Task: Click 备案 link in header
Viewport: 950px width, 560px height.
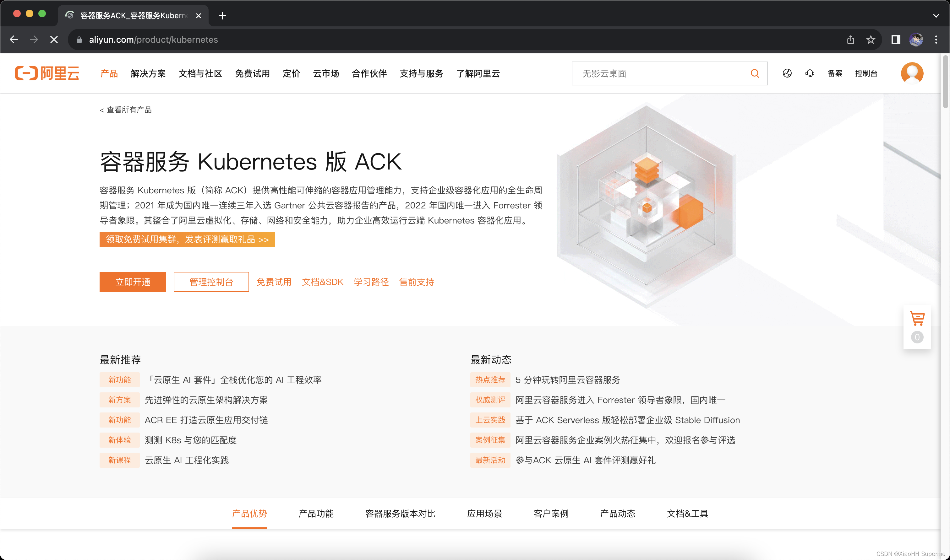Action: pyautogui.click(x=835, y=73)
